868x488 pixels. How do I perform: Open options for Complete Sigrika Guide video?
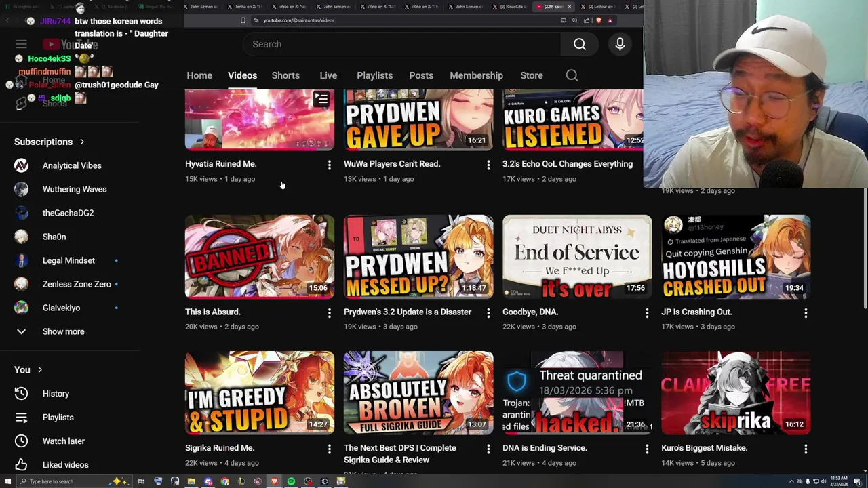pyautogui.click(x=488, y=449)
